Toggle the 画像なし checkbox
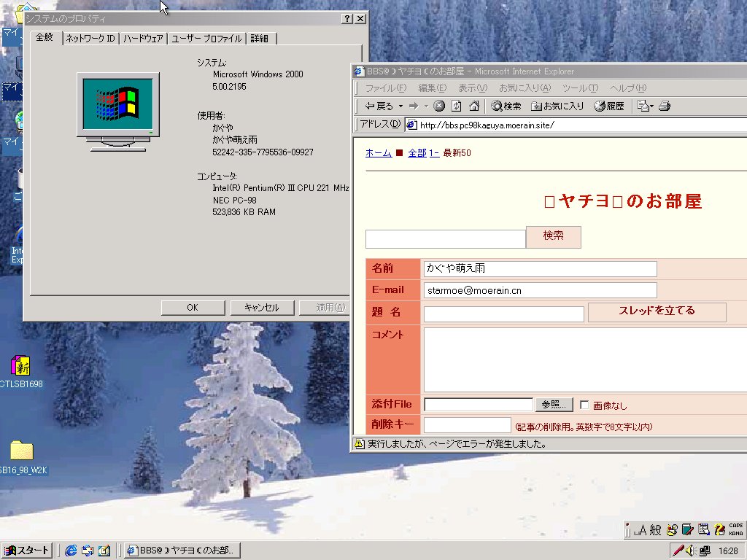 click(x=584, y=405)
